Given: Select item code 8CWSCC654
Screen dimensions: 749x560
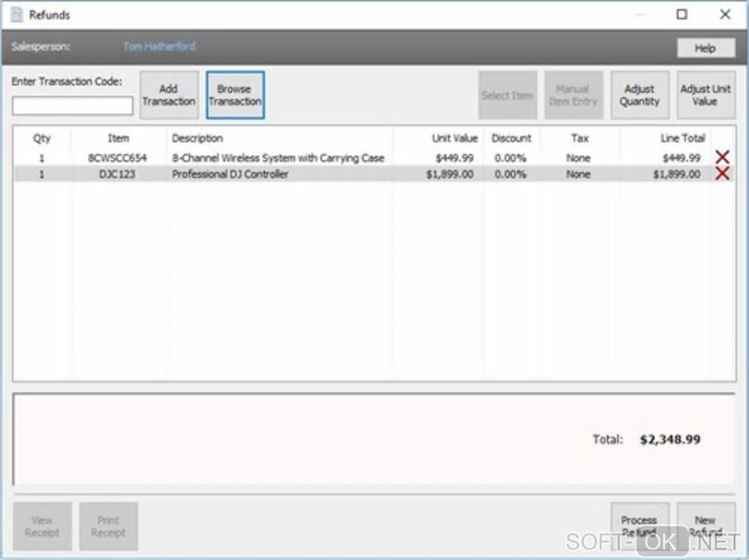Looking at the screenshot, I should [117, 158].
